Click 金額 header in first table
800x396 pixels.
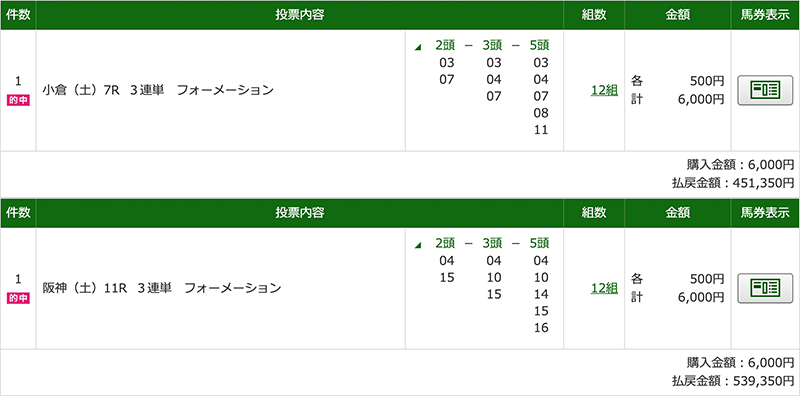(x=678, y=15)
